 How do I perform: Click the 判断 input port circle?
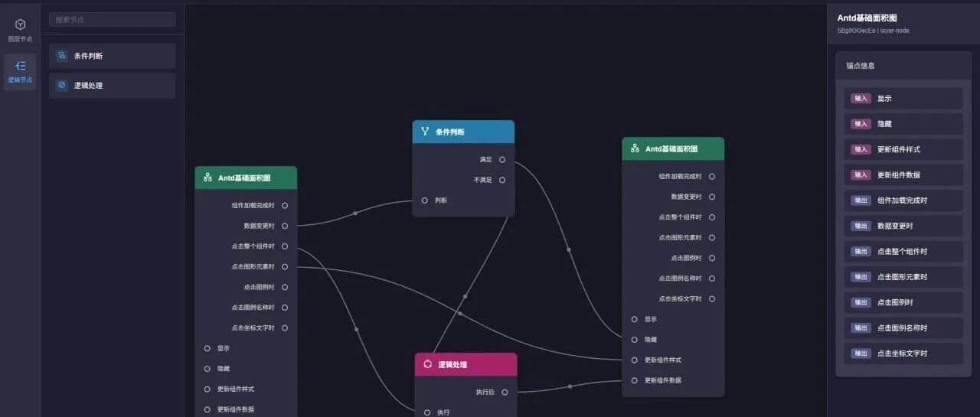pyautogui.click(x=425, y=200)
